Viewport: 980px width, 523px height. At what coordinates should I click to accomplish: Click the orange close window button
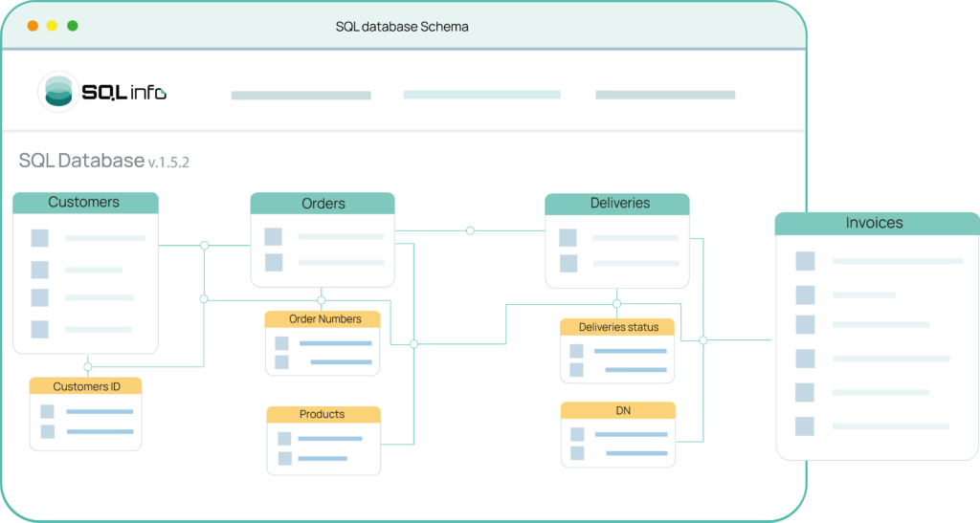click(33, 26)
